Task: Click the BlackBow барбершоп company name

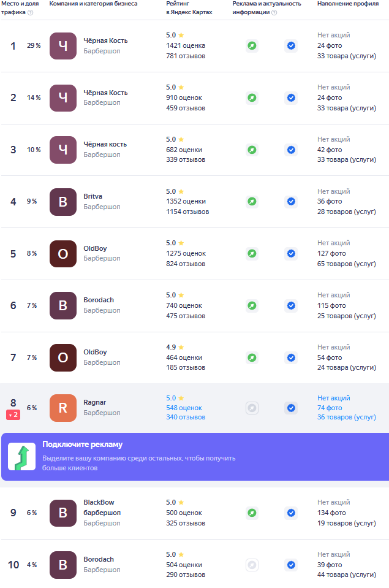Action: (102, 507)
